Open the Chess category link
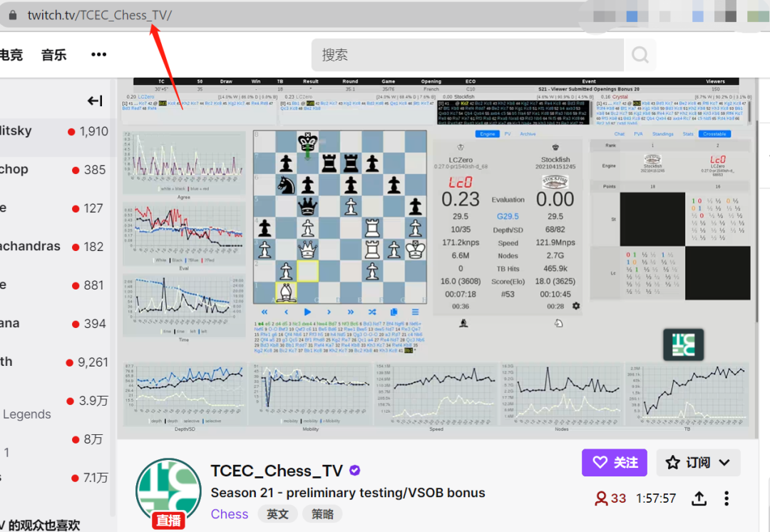 pyautogui.click(x=230, y=514)
